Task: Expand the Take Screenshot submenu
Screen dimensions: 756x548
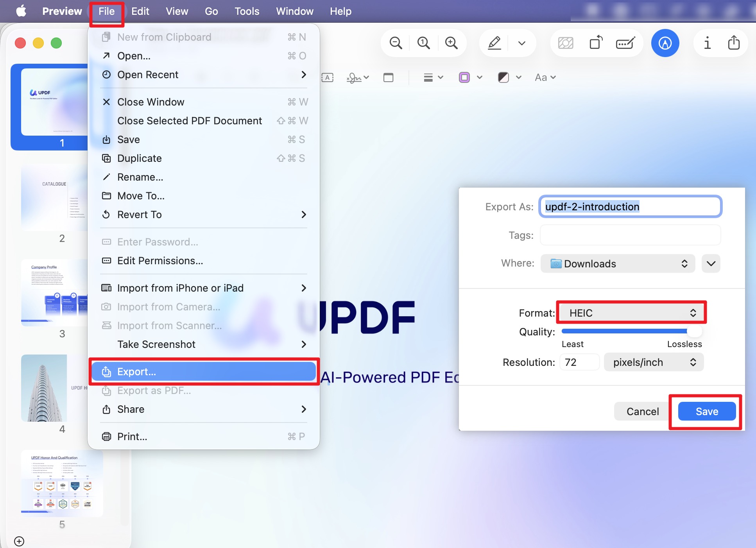Action: (x=203, y=344)
